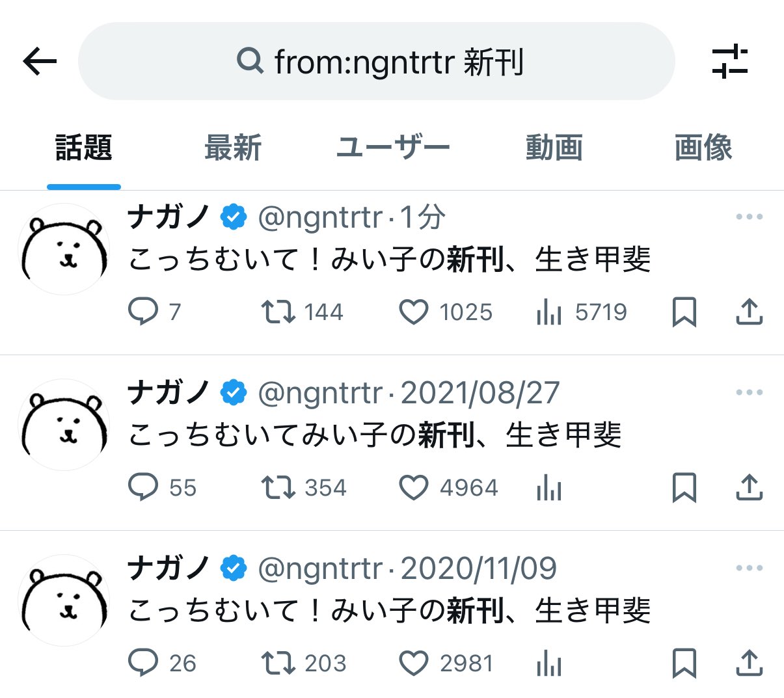
Task: Like the tweet with 1025 likes
Action: [413, 312]
